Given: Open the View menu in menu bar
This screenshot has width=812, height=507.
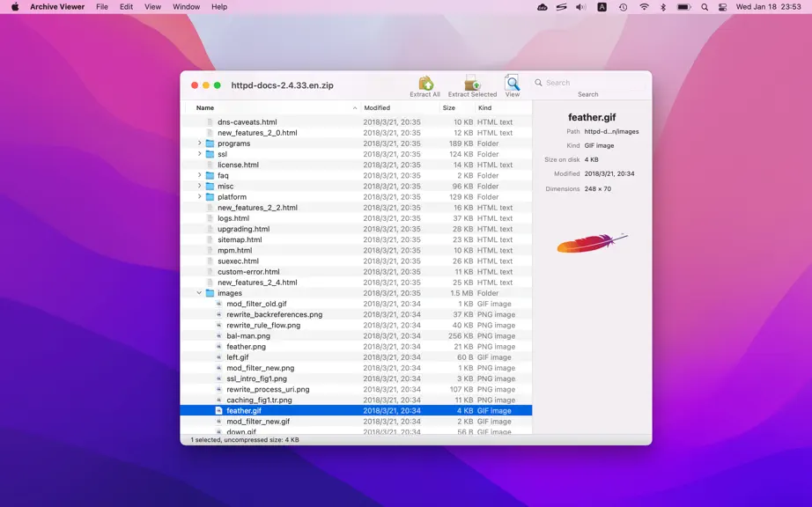Looking at the screenshot, I should click(x=152, y=7).
